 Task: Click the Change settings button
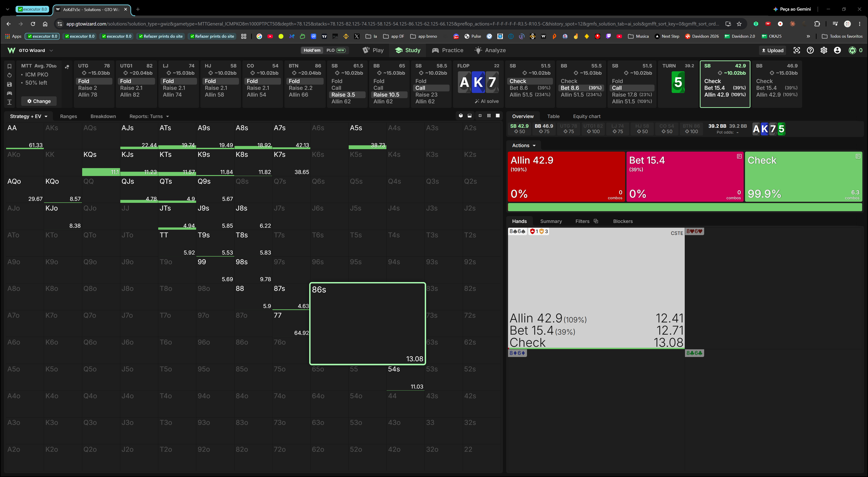pyautogui.click(x=39, y=101)
